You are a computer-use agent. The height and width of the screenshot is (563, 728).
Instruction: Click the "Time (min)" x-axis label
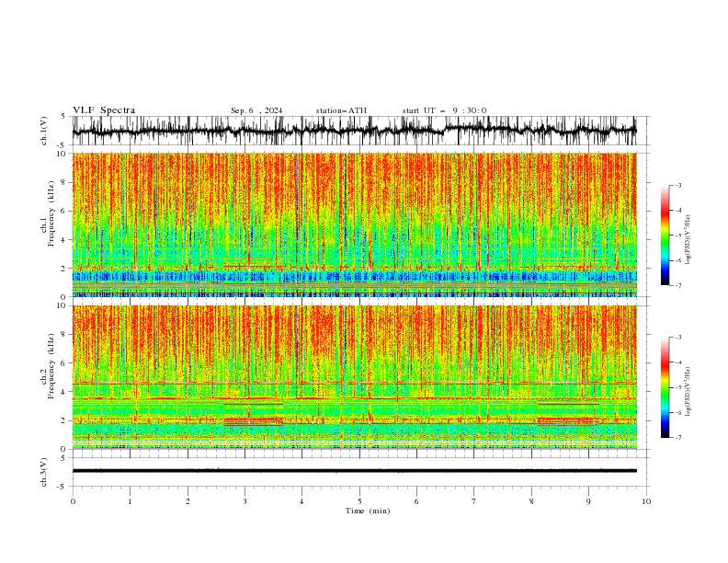(368, 511)
